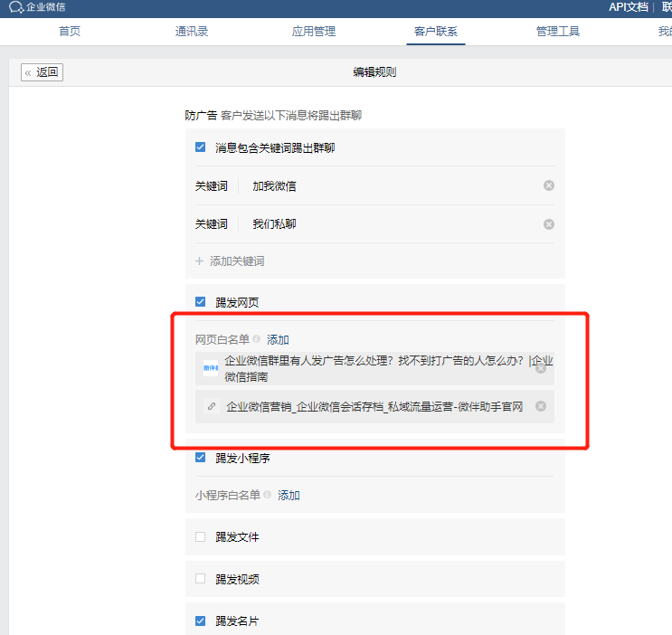Screen dimensions: 672x635
Task: Uncheck the 踢发名片 checkbox
Action: pos(200,621)
